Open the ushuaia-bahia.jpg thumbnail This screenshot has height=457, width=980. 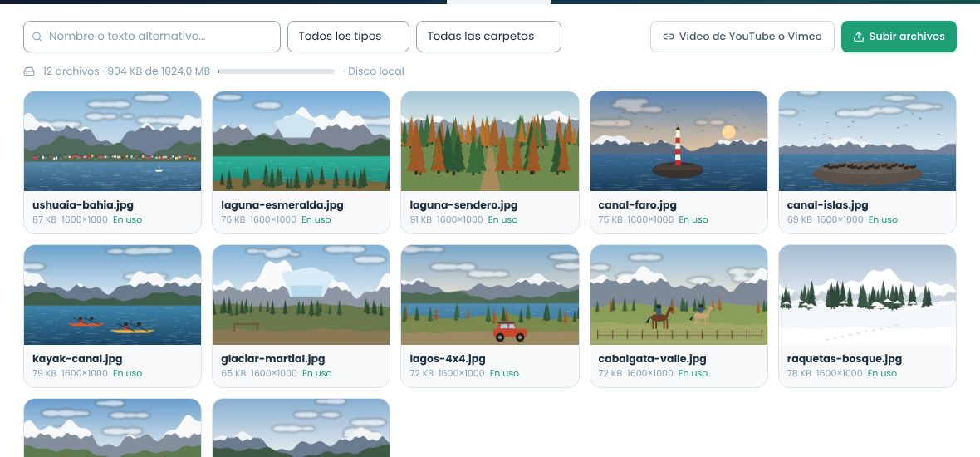coord(112,141)
